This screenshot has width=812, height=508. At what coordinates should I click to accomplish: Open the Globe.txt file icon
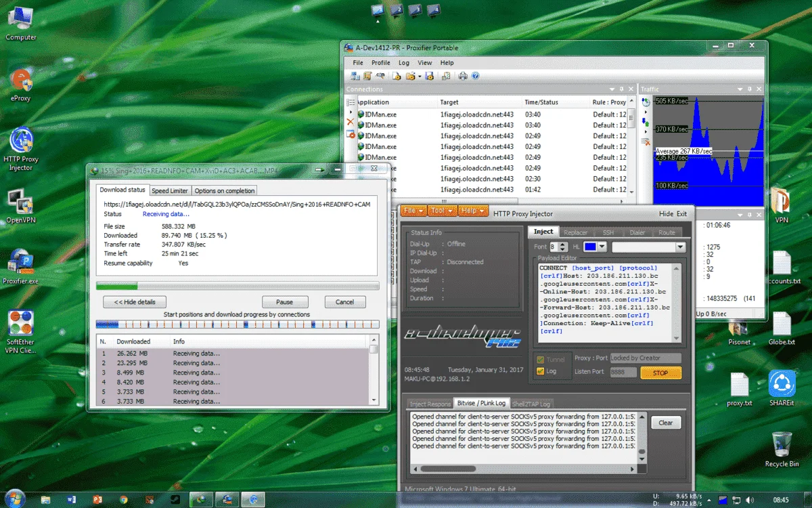(782, 329)
